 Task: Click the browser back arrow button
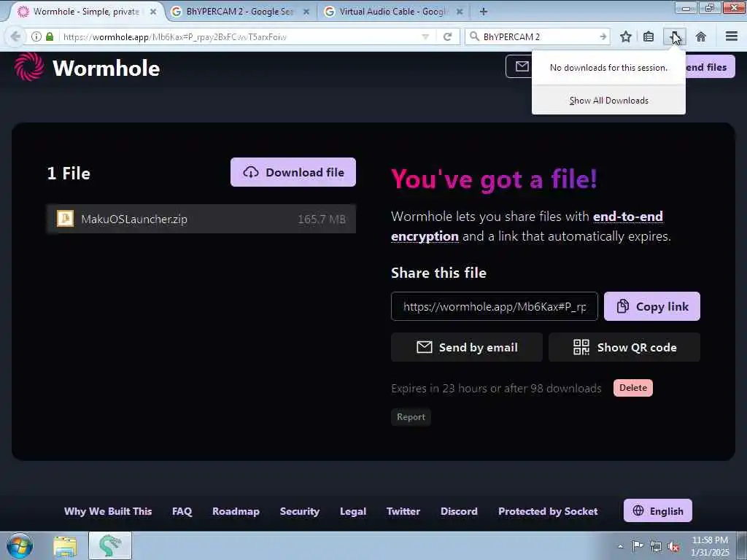15,36
